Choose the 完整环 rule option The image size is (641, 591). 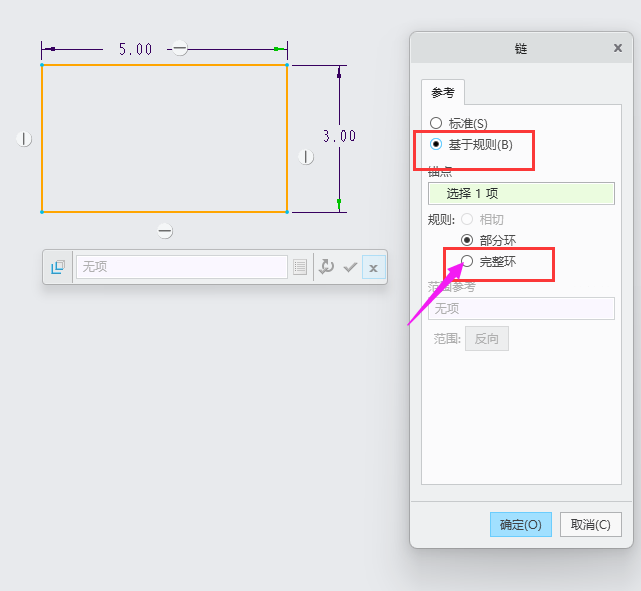(x=467, y=261)
